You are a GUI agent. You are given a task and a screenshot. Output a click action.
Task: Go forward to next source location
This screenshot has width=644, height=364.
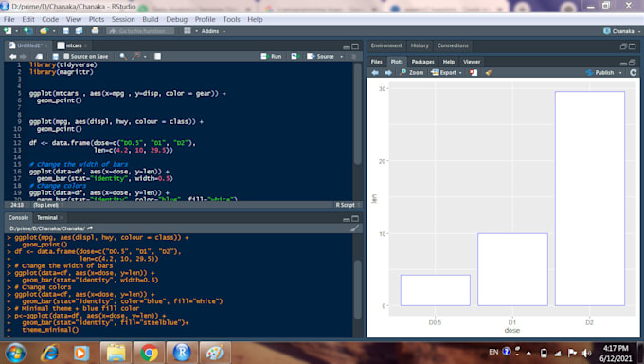(23, 56)
